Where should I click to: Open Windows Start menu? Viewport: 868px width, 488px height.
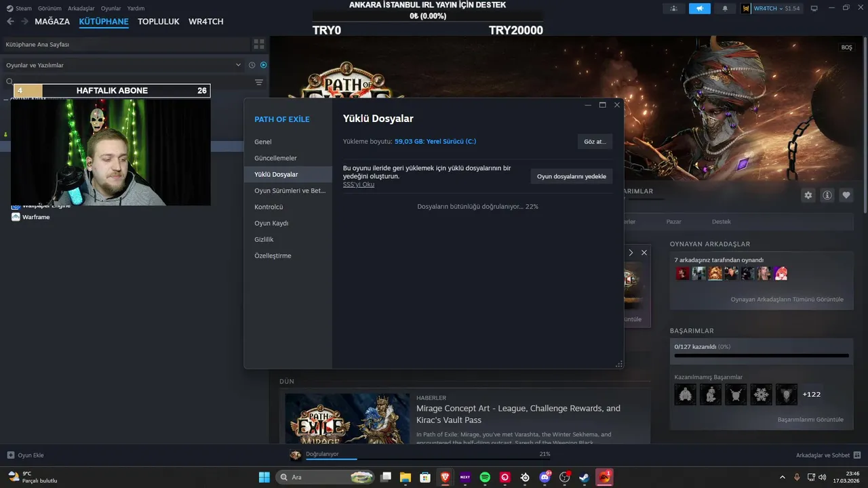click(x=264, y=477)
